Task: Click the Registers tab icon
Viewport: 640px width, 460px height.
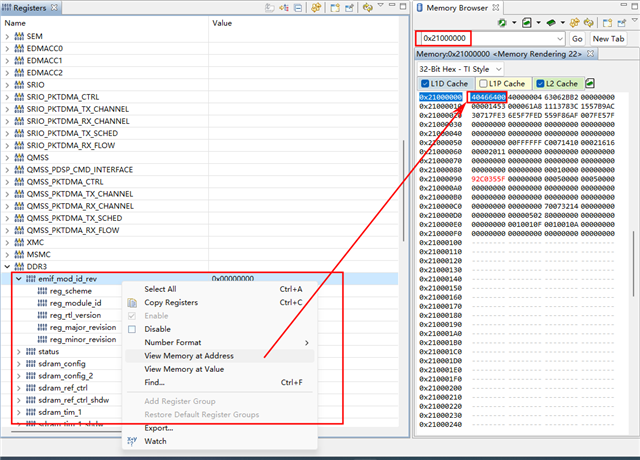Action: pos(7,8)
